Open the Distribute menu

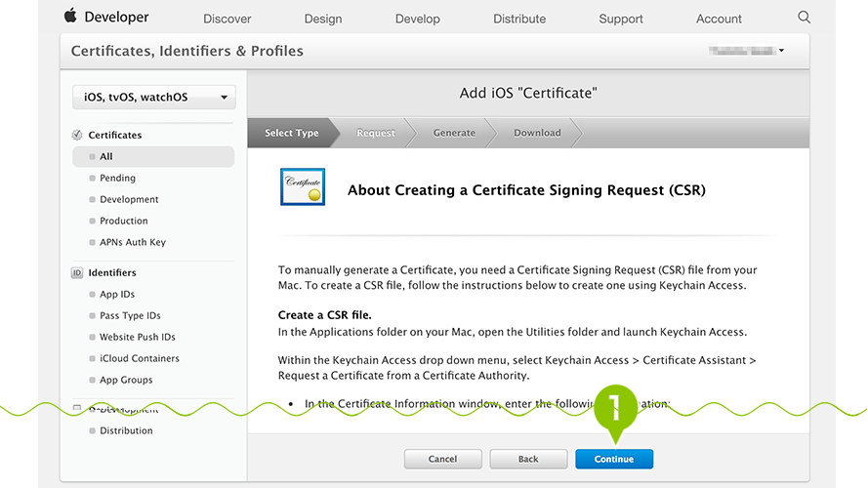coord(519,19)
